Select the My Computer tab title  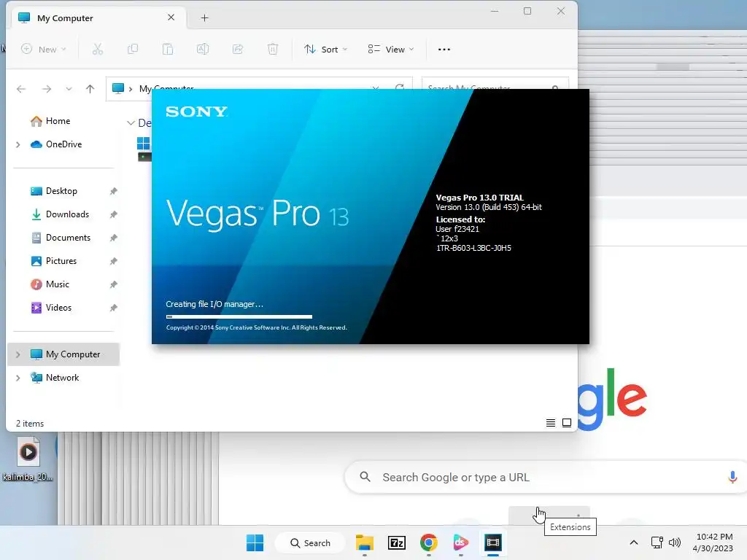(x=65, y=18)
